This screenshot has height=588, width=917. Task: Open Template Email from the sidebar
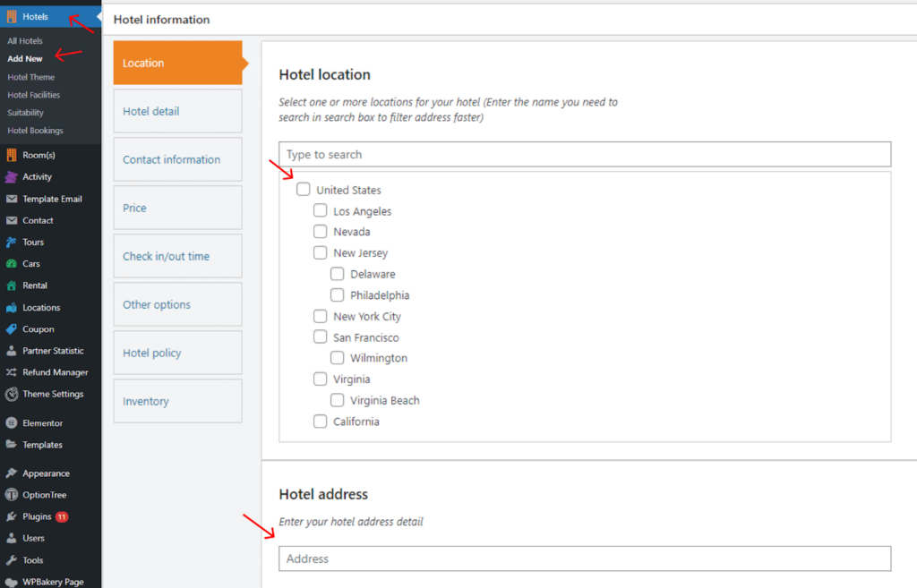coord(11,199)
